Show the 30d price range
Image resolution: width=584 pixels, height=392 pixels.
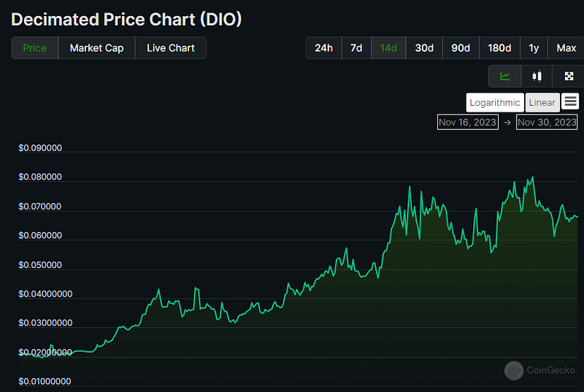click(x=424, y=48)
